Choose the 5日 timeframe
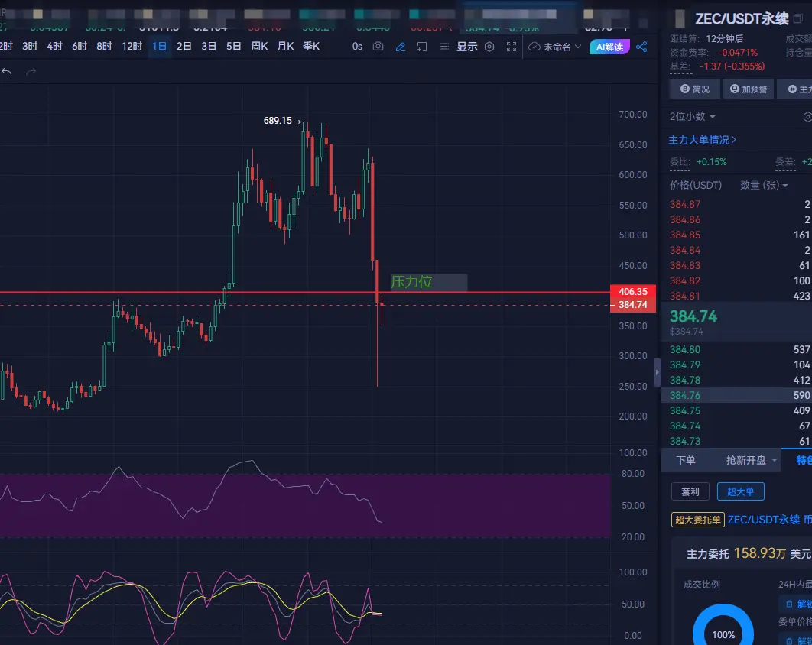This screenshot has width=812, height=645. 233,47
